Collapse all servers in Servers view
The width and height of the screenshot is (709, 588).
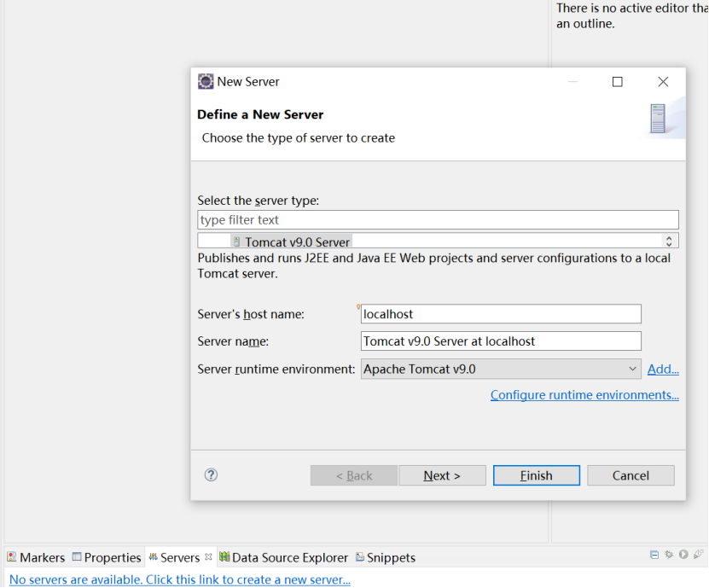click(x=654, y=555)
